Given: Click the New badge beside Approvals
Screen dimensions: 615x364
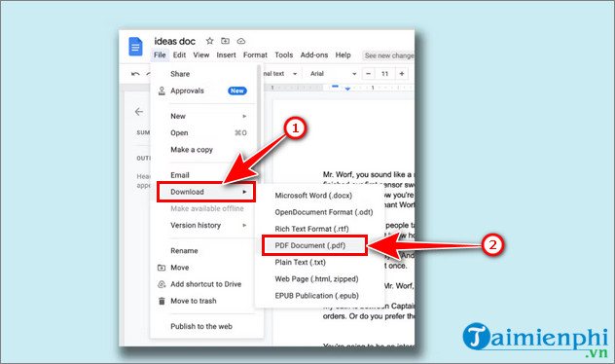Looking at the screenshot, I should point(236,91).
